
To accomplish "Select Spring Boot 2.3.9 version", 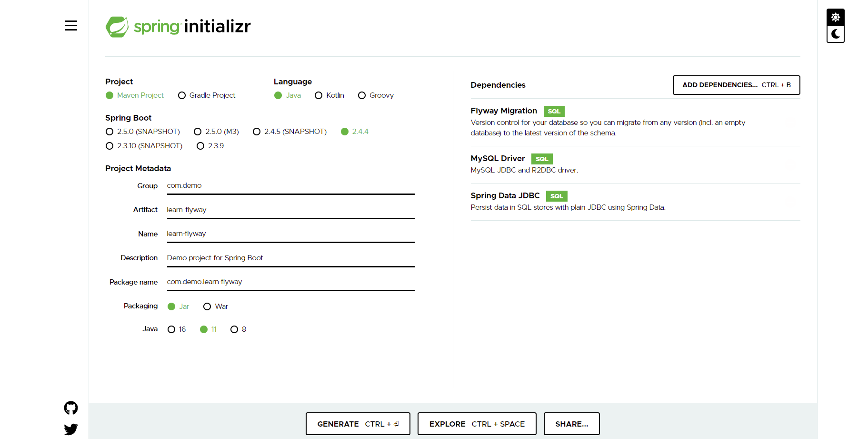I will [x=210, y=146].
